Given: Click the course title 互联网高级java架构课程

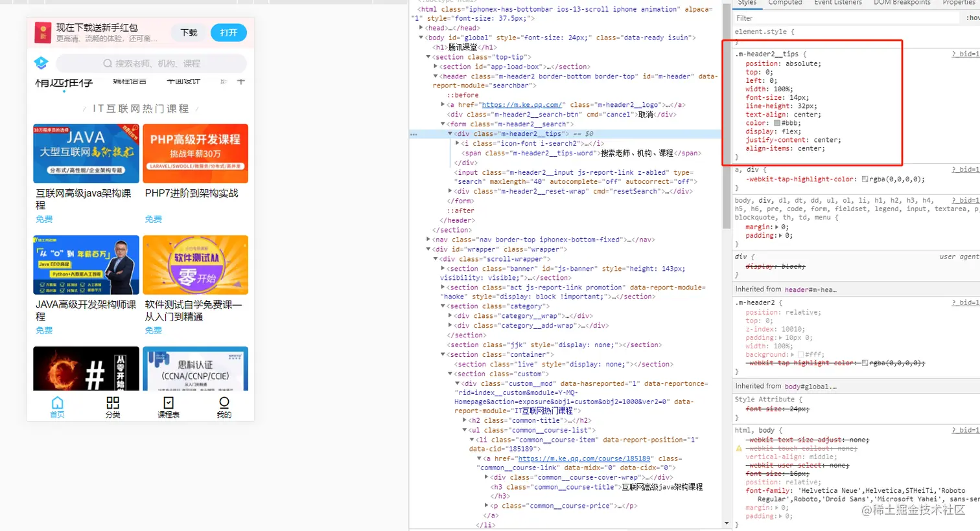Looking at the screenshot, I should click(84, 199).
